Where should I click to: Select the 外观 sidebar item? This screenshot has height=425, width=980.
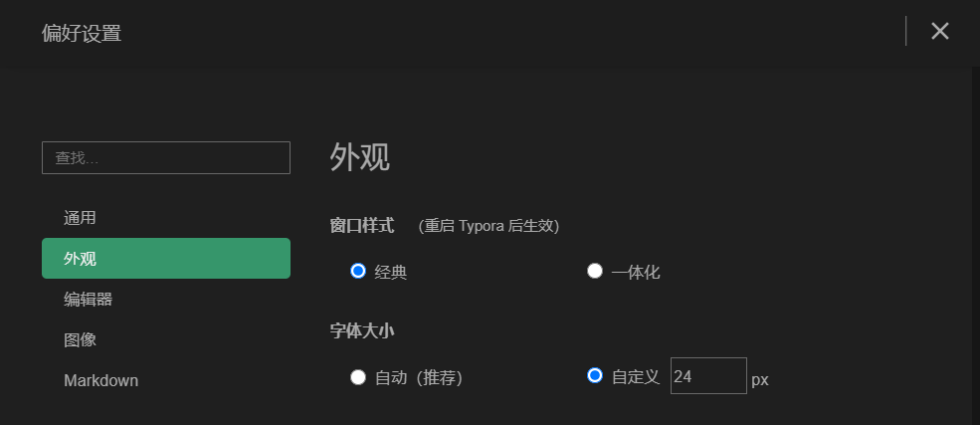tap(166, 259)
